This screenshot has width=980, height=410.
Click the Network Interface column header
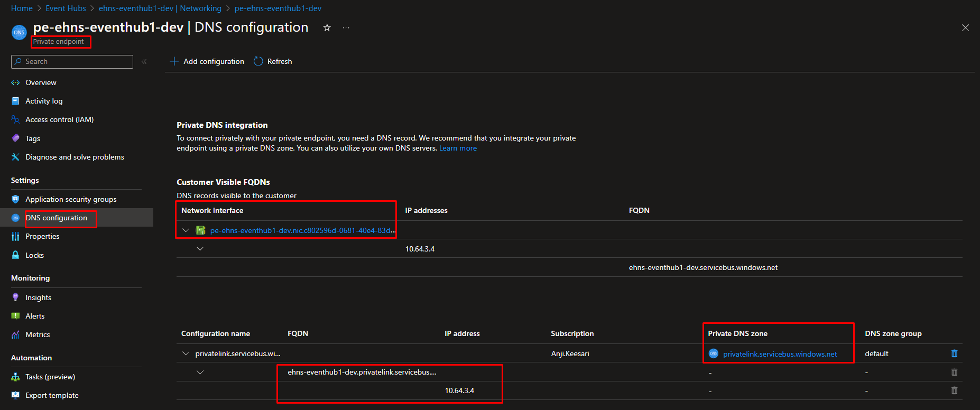point(212,210)
